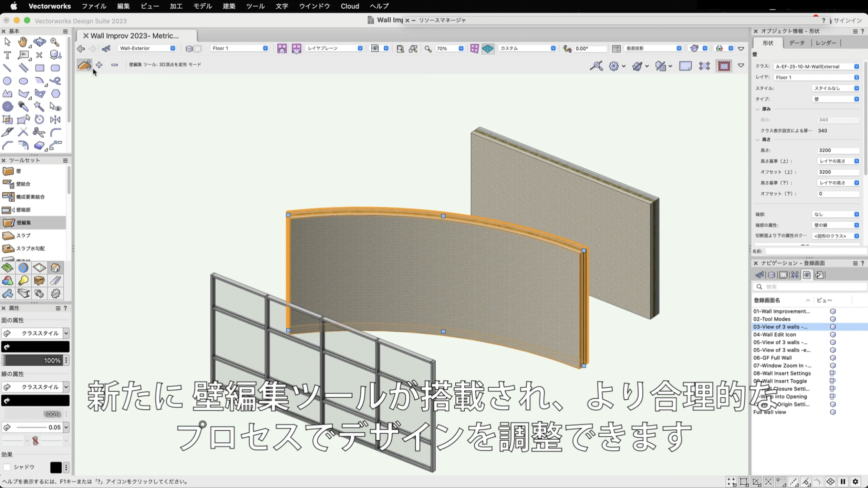Toggle the view icon for Full wall view
The height and width of the screenshot is (488, 868).
click(833, 412)
